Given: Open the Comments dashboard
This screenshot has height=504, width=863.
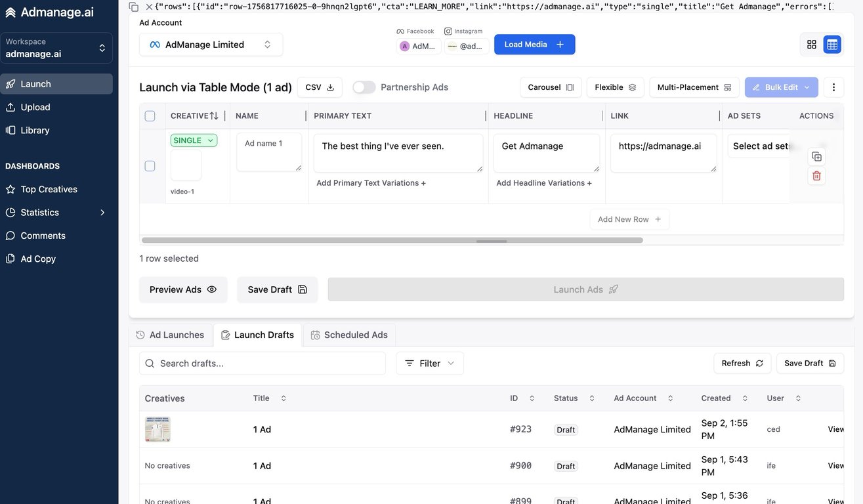Looking at the screenshot, I should [x=56, y=236].
